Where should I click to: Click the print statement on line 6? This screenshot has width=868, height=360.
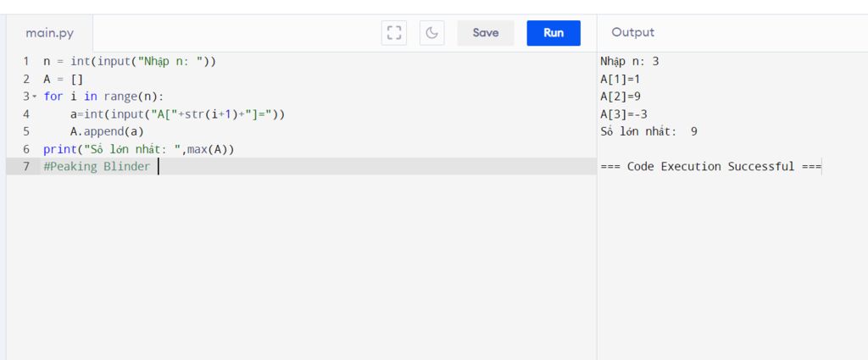[138, 149]
